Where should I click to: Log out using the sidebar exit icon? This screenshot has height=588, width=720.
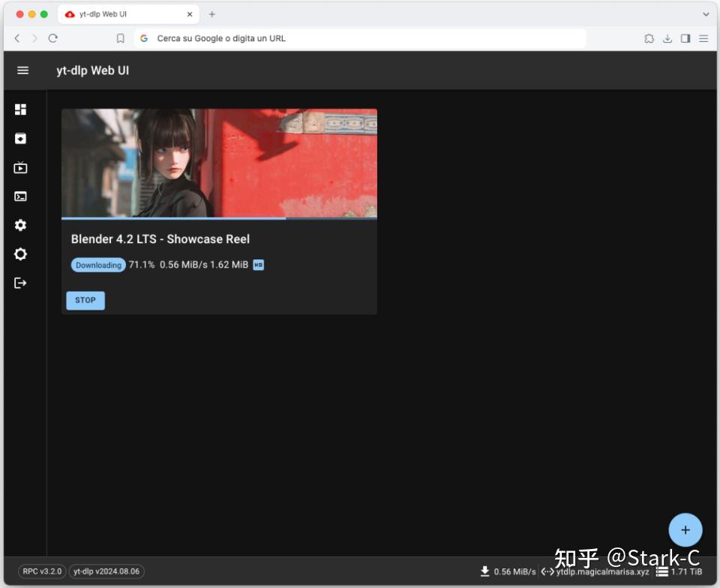(20, 283)
